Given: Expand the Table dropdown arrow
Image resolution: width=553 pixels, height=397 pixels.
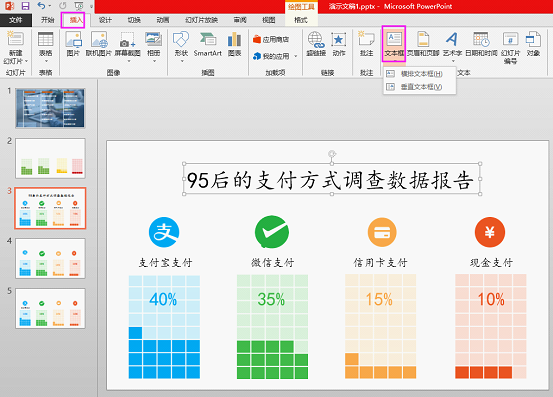Looking at the screenshot, I should tap(46, 61).
